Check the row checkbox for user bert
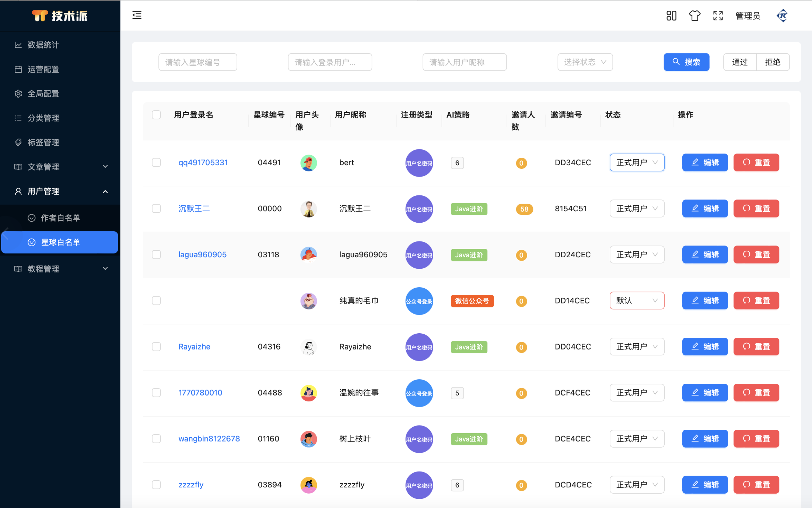812x508 pixels. click(156, 162)
